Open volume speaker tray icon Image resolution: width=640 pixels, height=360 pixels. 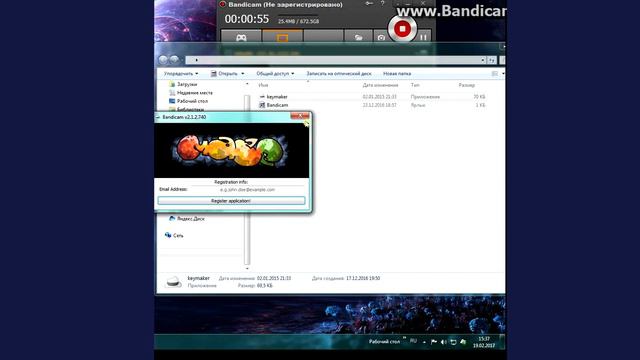444,342
